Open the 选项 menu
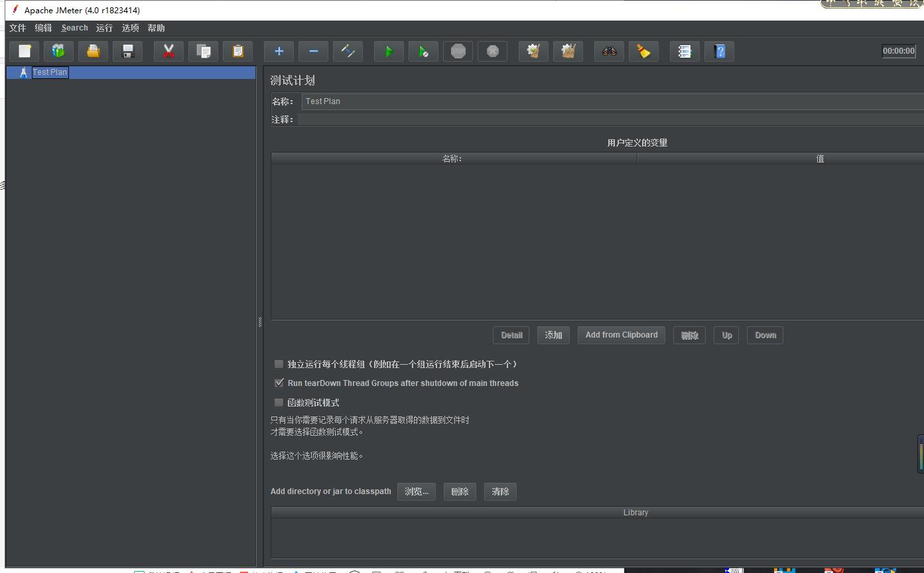Image resolution: width=924 pixels, height=573 pixels. [x=130, y=28]
